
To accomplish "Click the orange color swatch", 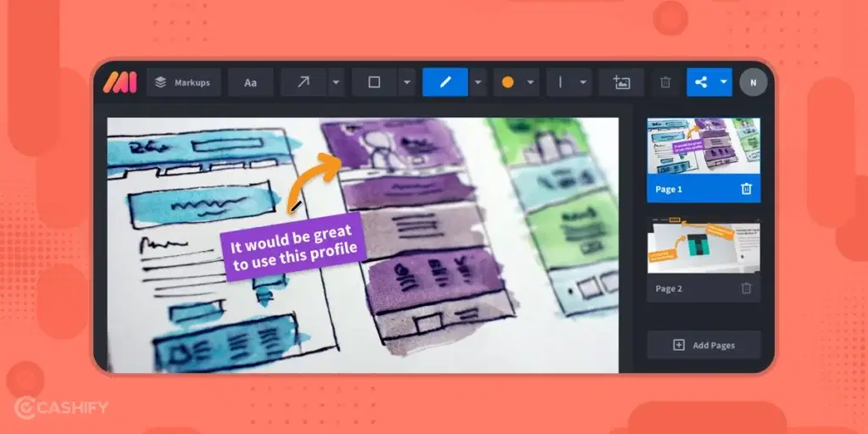I will pos(508,82).
